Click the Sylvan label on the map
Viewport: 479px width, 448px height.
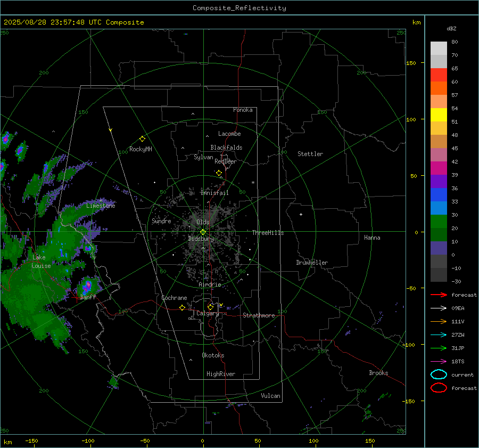coord(203,157)
